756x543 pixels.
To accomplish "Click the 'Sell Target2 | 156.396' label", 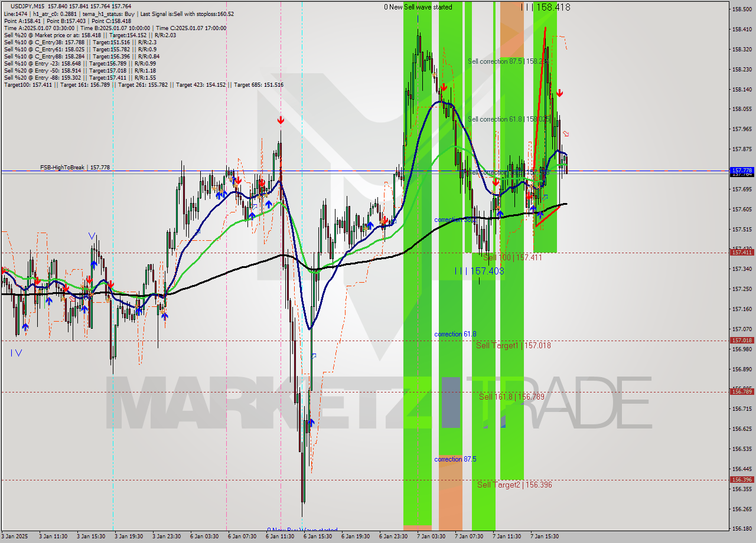I will tap(514, 485).
